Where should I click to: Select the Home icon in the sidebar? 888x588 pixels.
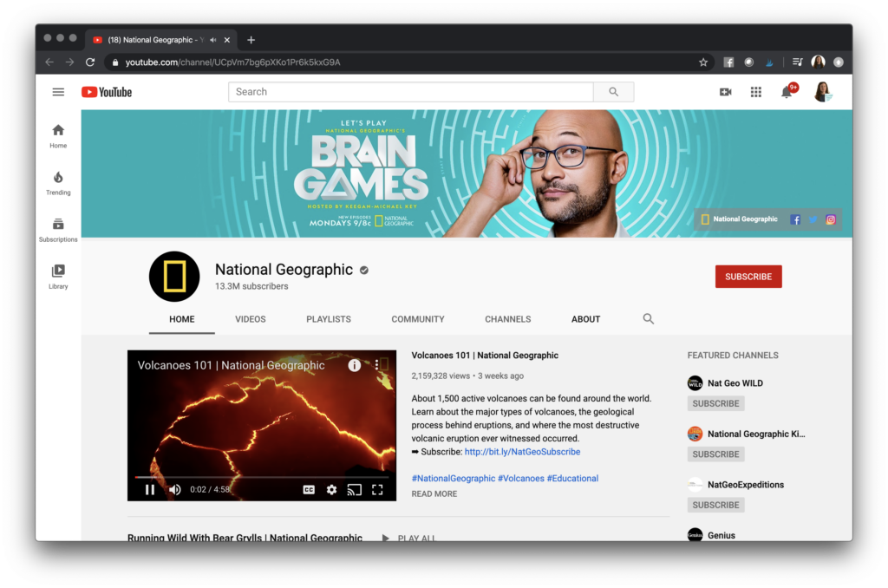point(57,133)
